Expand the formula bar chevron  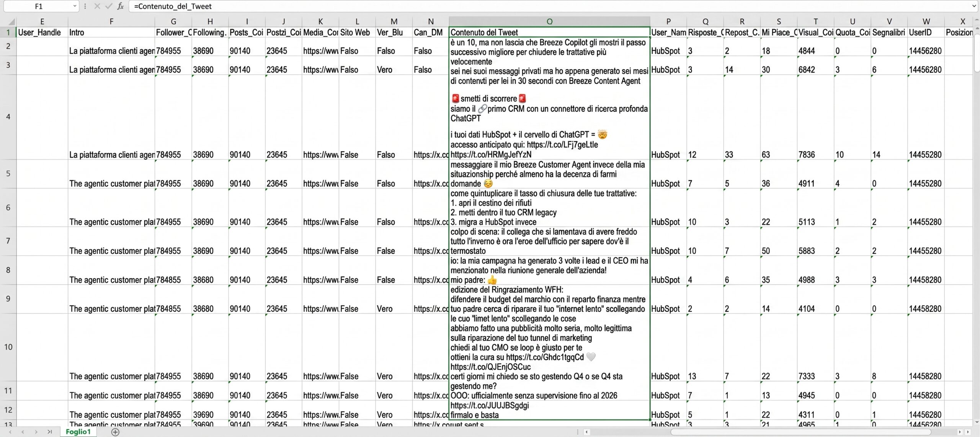click(974, 6)
